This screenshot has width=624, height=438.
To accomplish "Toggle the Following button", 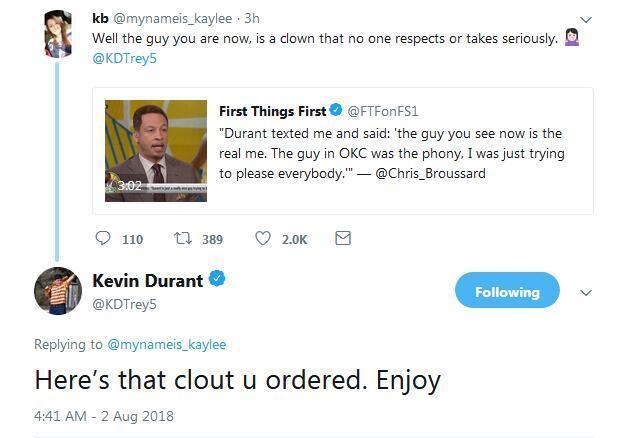I will 507,292.
